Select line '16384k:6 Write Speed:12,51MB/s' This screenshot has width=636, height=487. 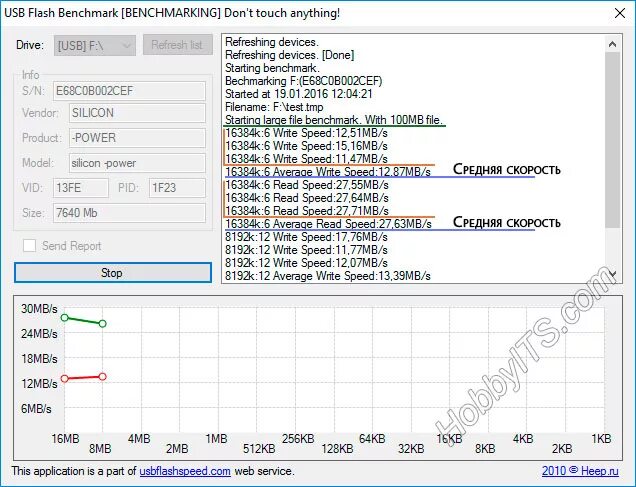tap(306, 133)
